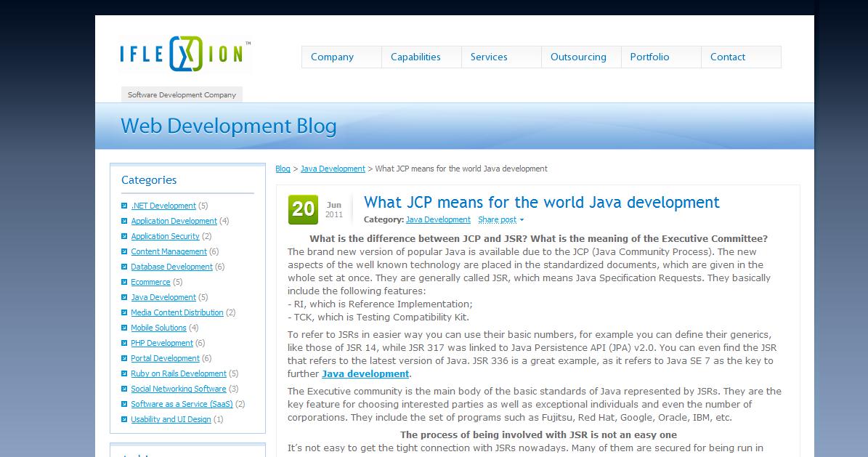The image size is (868, 457).
Task: Expand the Share post dropdown
Action: [x=500, y=220]
